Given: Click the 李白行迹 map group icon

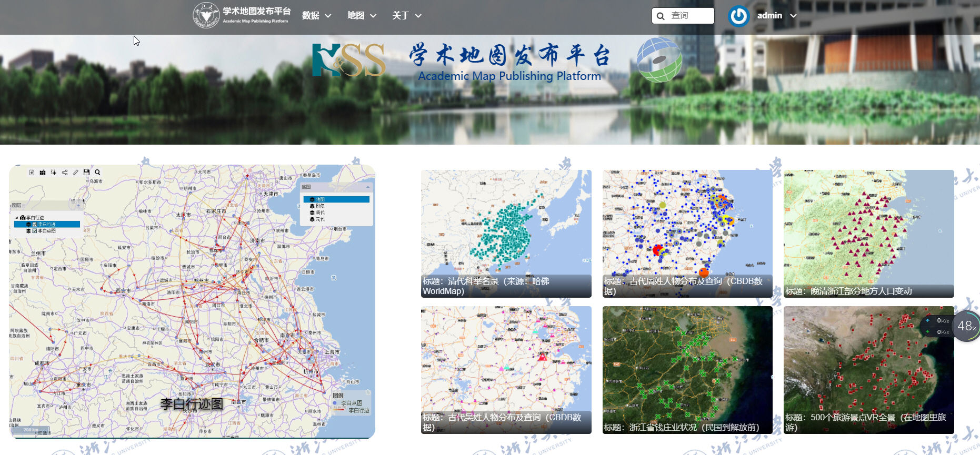Looking at the screenshot, I should coord(23,218).
